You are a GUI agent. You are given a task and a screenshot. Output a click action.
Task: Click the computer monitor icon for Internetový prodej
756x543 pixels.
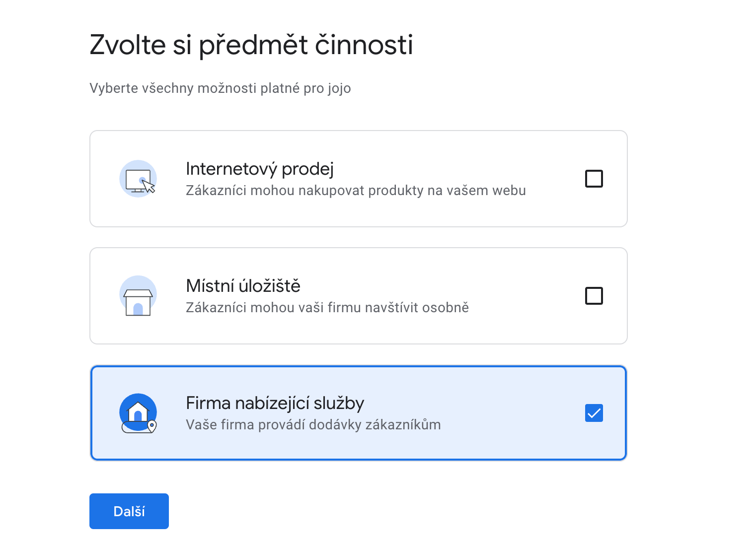tap(138, 178)
